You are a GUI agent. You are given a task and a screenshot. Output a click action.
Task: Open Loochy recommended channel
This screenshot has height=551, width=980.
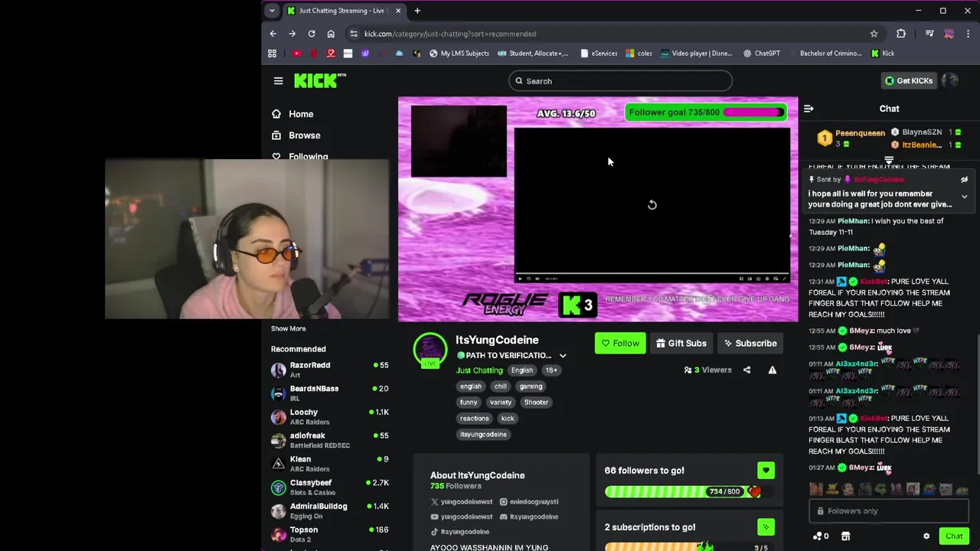(329, 417)
